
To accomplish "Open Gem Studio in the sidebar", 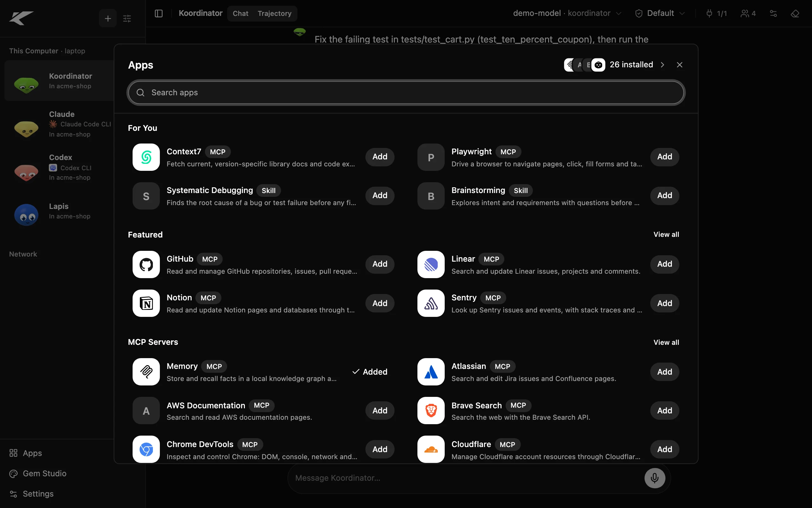I will (x=38, y=473).
